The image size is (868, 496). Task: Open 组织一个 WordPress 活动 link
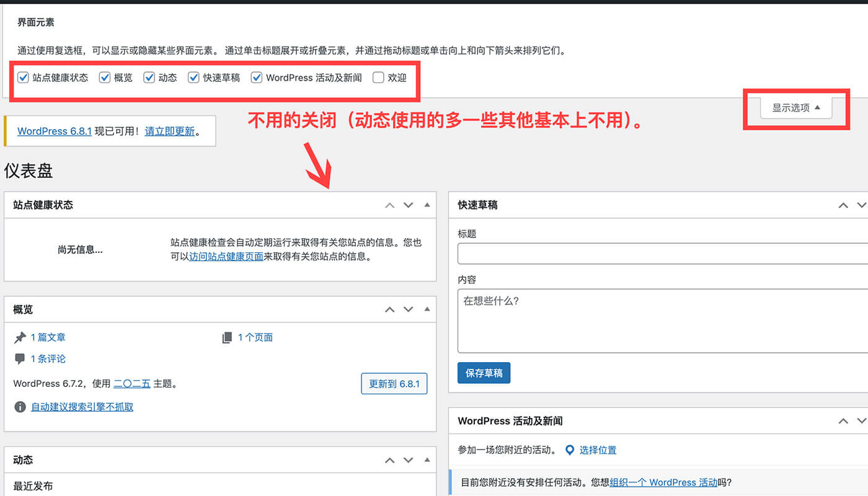click(x=663, y=482)
